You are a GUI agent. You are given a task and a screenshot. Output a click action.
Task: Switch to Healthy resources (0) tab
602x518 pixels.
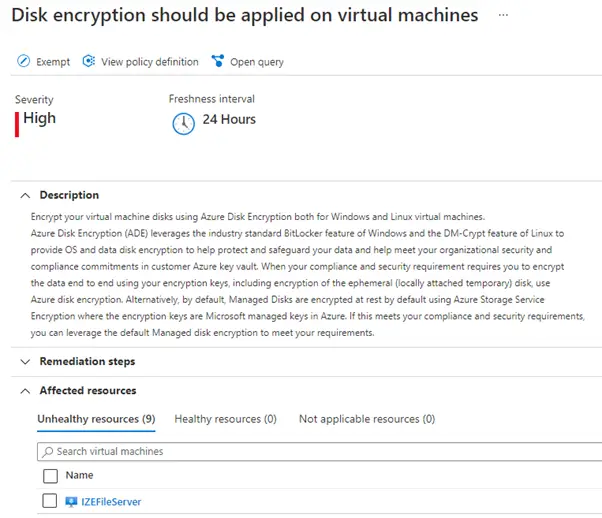pos(225,419)
